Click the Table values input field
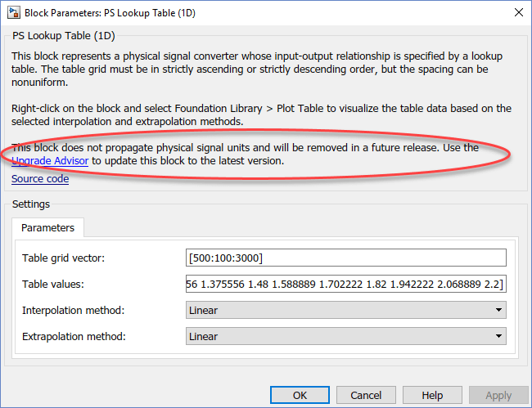The width and height of the screenshot is (532, 408). [x=346, y=284]
